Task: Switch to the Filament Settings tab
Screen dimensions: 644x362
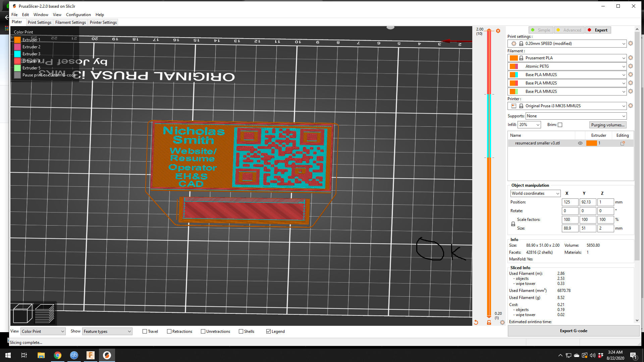Action: (70, 22)
